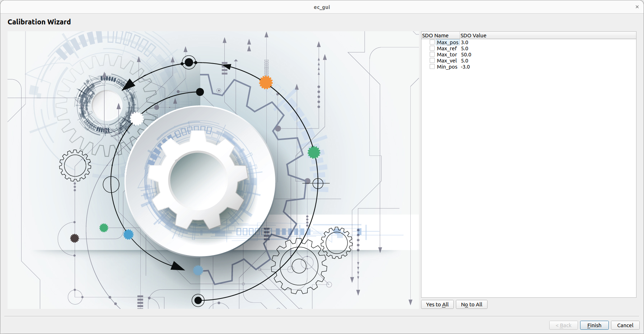
Task: Select the Max_ref value 5.0
Action: (465, 48)
